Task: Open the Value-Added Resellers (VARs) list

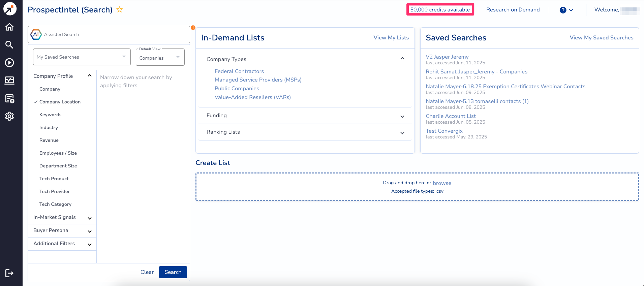Action: tap(253, 97)
